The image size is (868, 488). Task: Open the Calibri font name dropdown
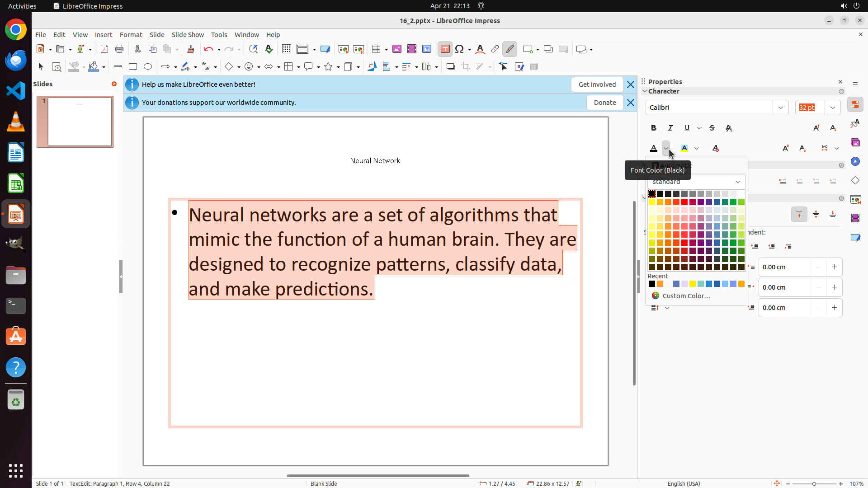781,108
